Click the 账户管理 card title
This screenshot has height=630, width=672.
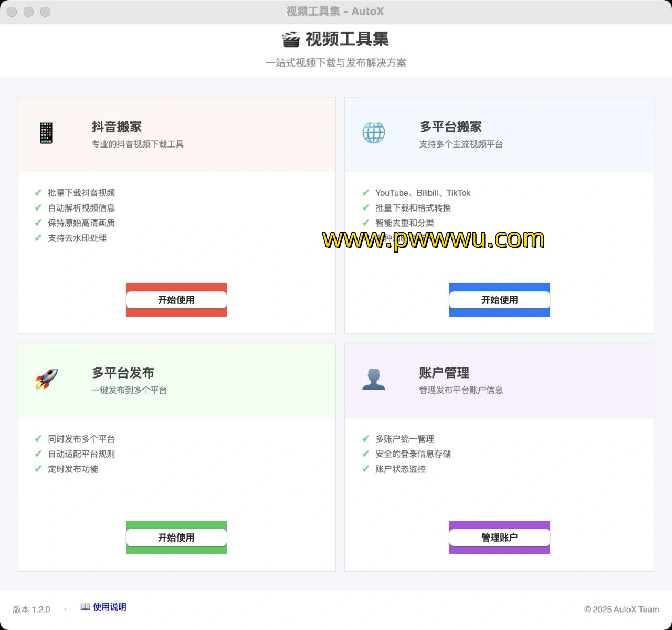pyautogui.click(x=444, y=373)
